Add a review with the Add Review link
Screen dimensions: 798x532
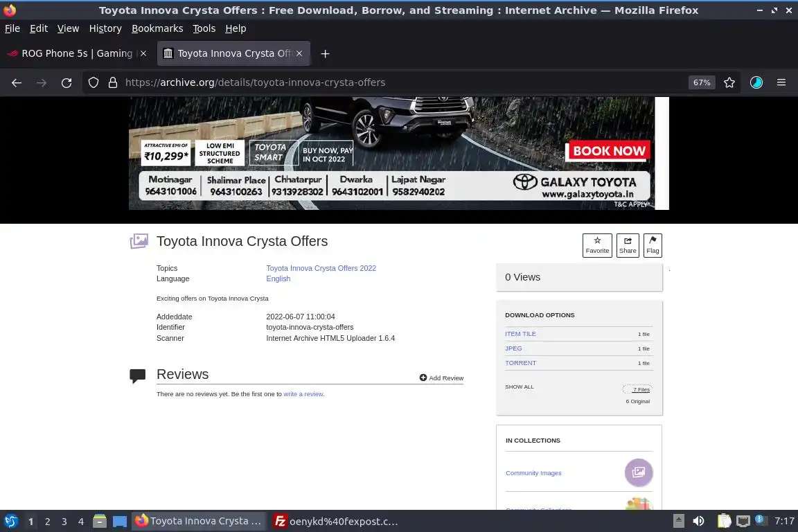pyautogui.click(x=441, y=378)
